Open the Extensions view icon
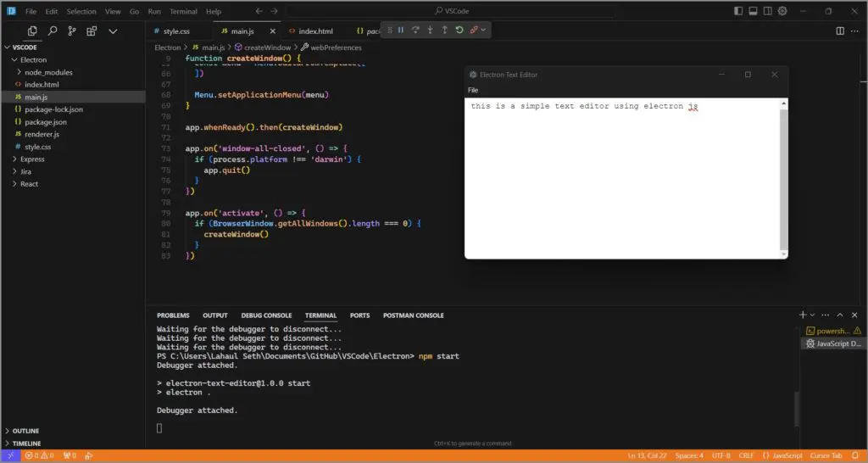 click(x=92, y=31)
